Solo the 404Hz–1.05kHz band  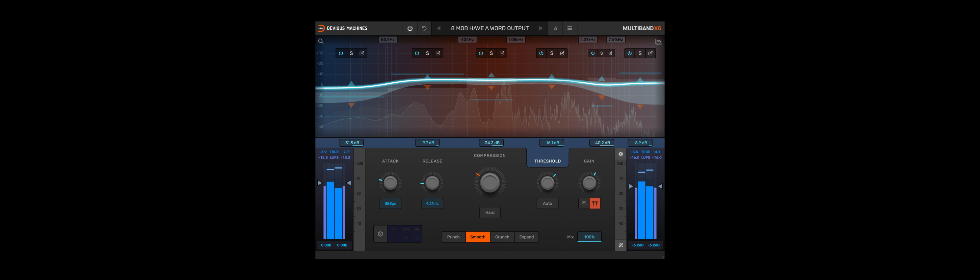coord(491,54)
